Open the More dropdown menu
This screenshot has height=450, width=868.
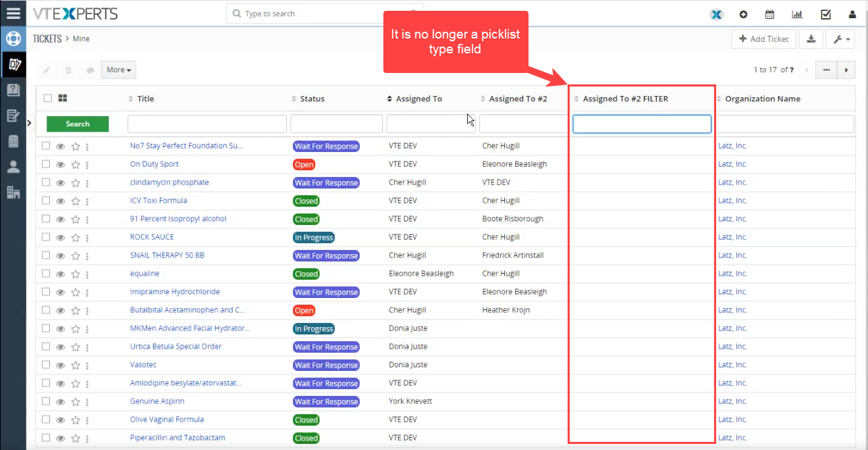point(119,70)
